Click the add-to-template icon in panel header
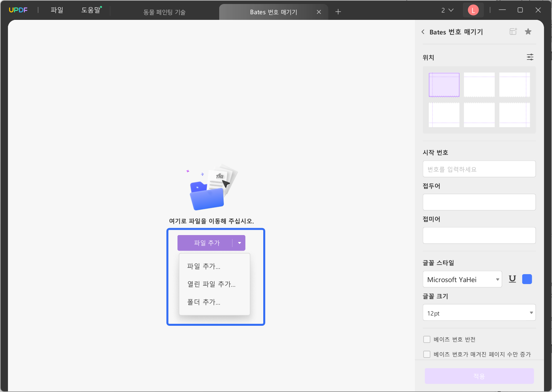The width and height of the screenshot is (552, 392). (x=513, y=31)
